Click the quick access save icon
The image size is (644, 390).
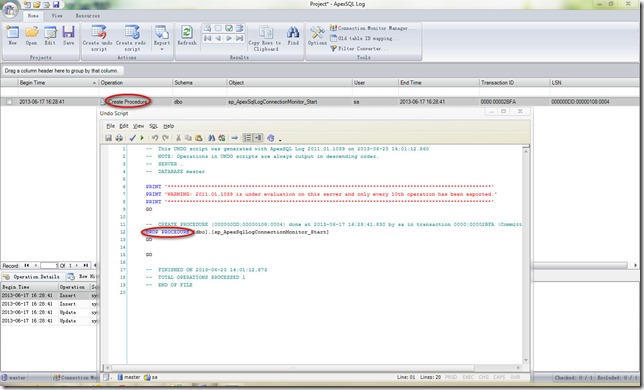[x=56, y=5]
